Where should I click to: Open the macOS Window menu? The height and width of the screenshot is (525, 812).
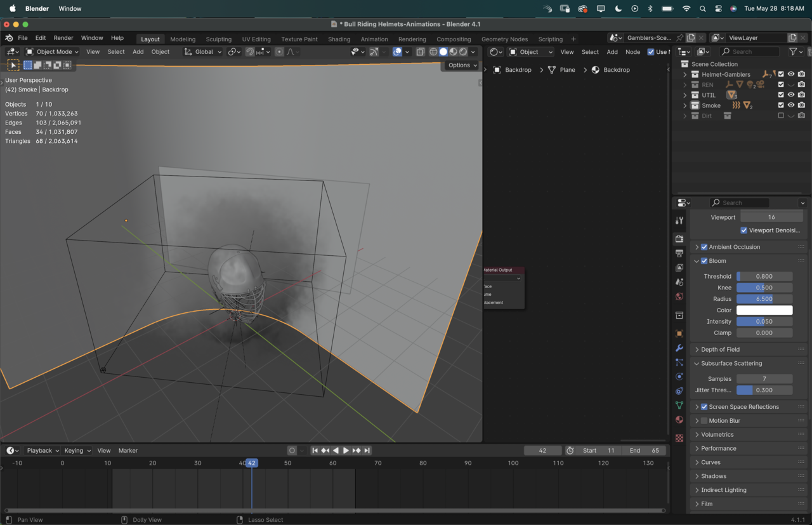point(70,9)
